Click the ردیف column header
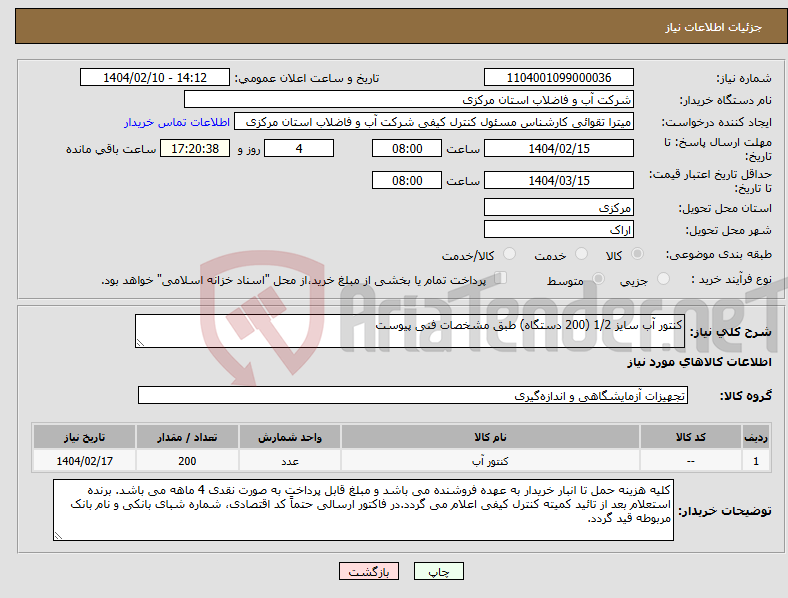This screenshot has width=788, height=598. (756, 437)
